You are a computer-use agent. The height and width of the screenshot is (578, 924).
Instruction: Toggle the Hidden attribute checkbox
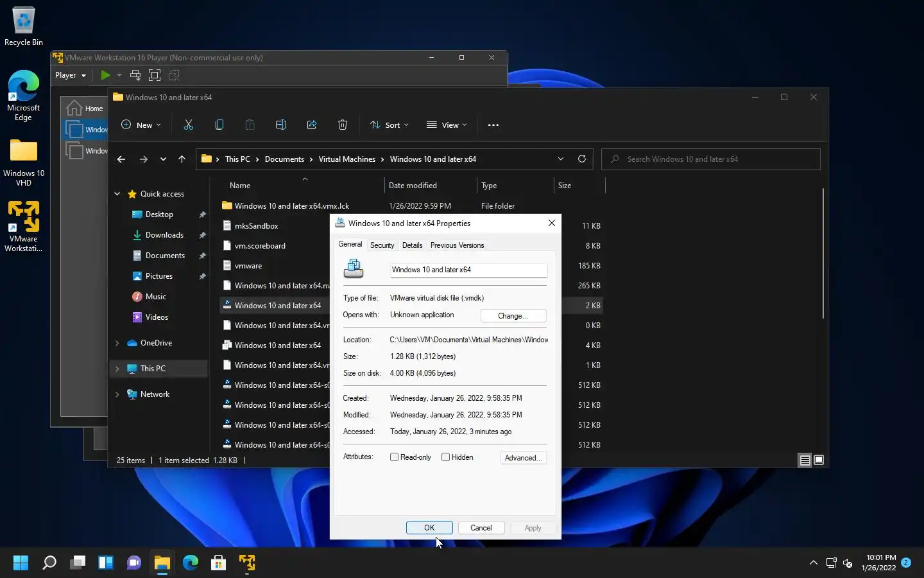pyautogui.click(x=445, y=457)
